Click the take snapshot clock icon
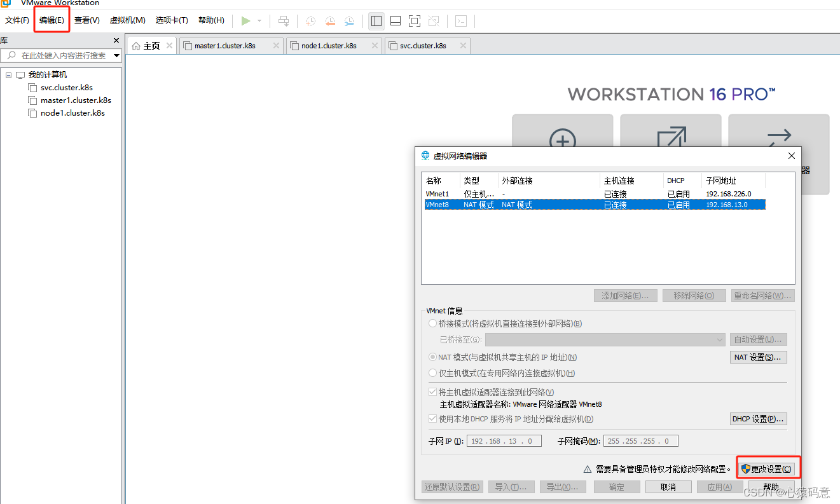Viewport: 840px width, 504px height. [310, 21]
